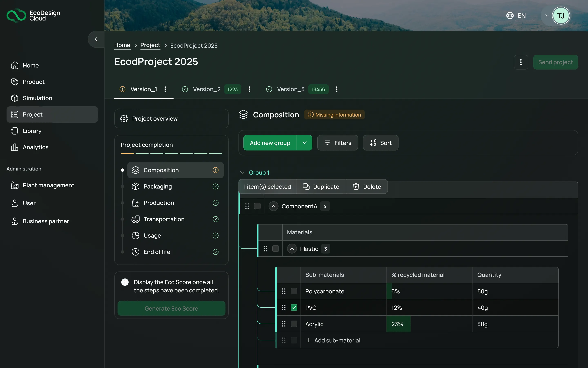
Task: Open the End of life step
Action: [x=175, y=252]
